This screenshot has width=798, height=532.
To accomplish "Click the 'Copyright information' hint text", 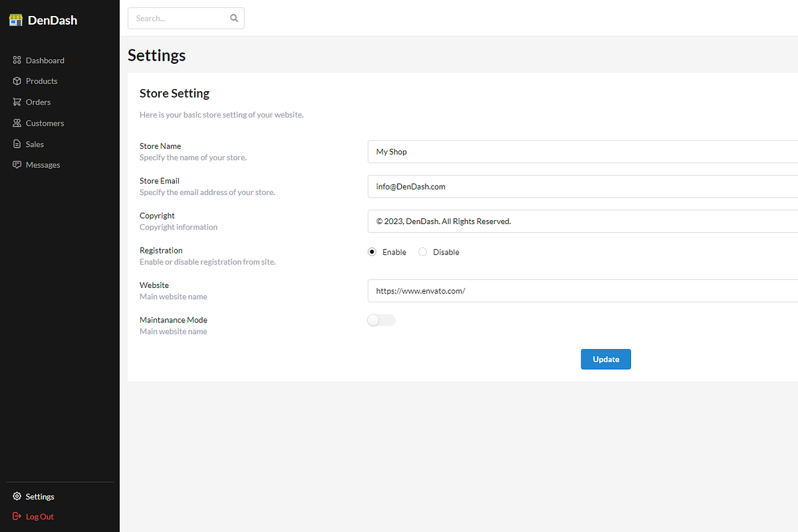I will (x=178, y=227).
